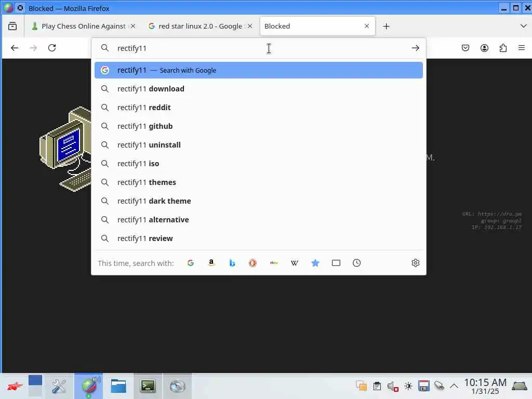Pick the rectify11 uninstall suggestion
532x399 pixels.
click(x=259, y=145)
